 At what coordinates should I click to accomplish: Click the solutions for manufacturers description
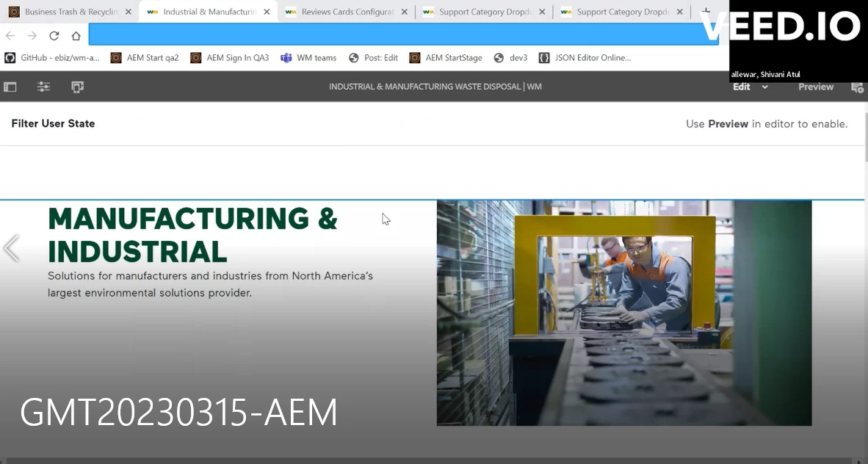[210, 284]
